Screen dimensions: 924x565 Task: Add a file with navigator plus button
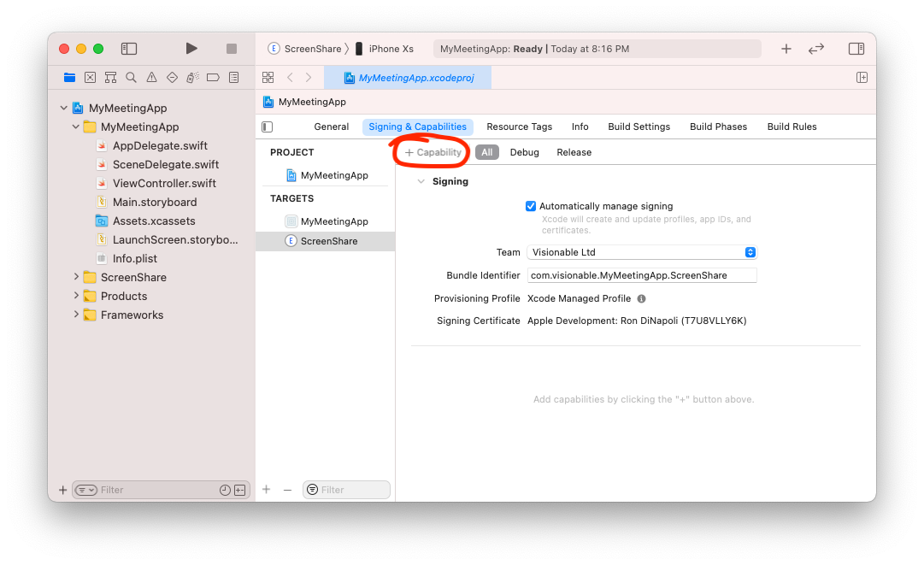(63, 490)
